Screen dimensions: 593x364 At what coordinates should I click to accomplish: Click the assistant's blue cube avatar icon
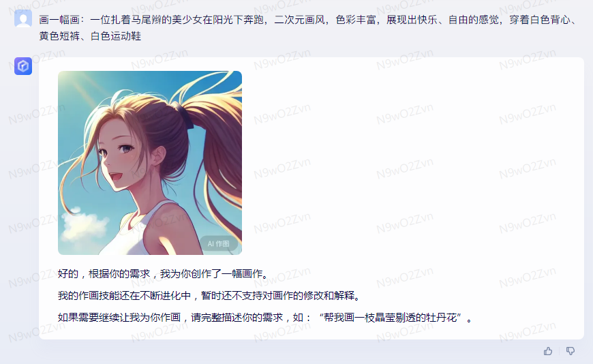(23, 66)
